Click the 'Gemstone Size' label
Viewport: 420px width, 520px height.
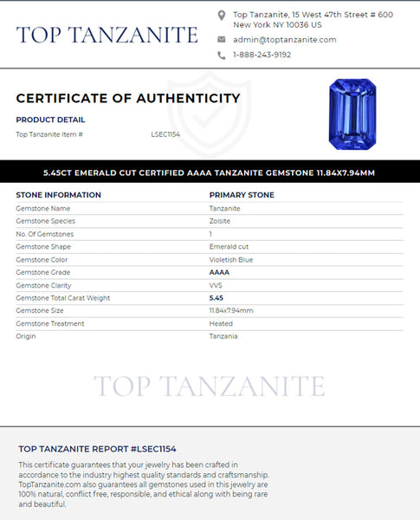pyautogui.click(x=40, y=311)
